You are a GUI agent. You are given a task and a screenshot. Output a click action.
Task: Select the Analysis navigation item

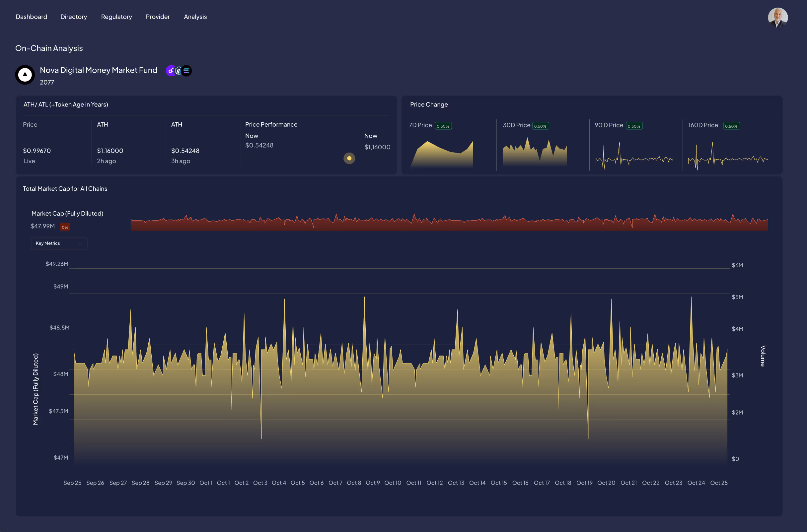[x=195, y=17]
